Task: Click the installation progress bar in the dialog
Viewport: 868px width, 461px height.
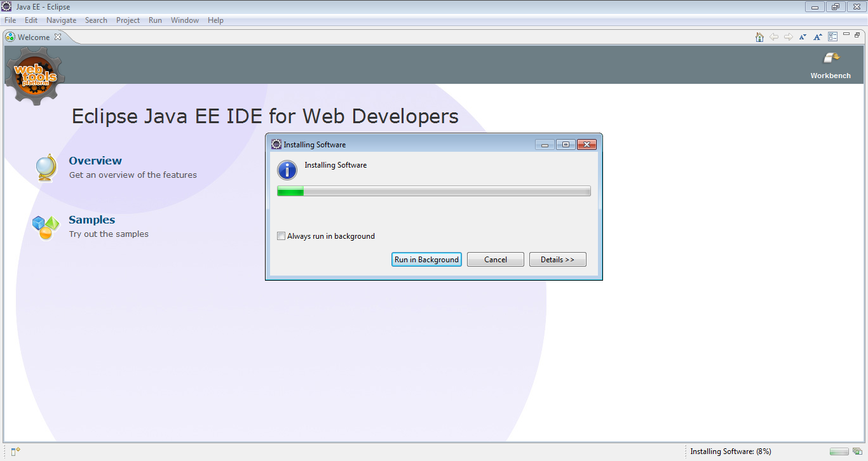Action: point(434,190)
